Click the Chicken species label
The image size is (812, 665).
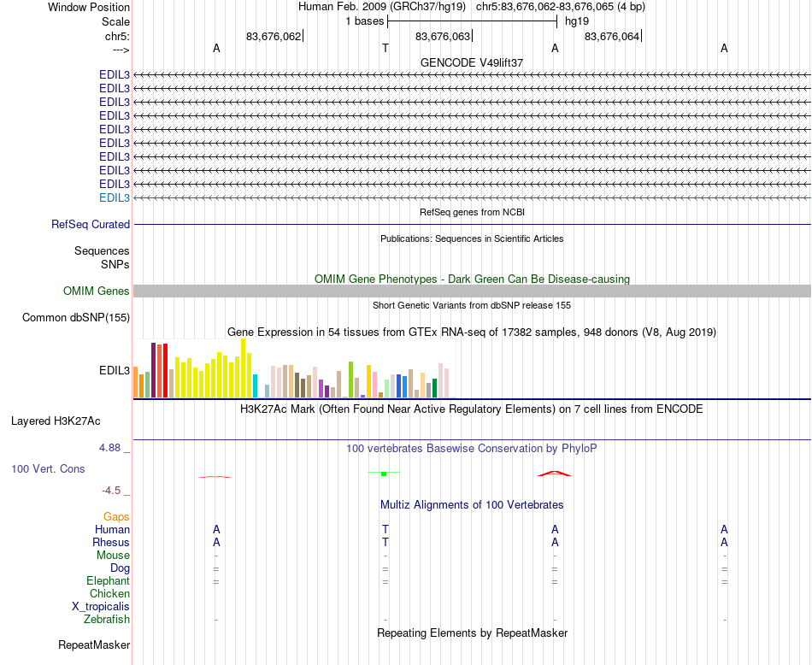(x=109, y=593)
